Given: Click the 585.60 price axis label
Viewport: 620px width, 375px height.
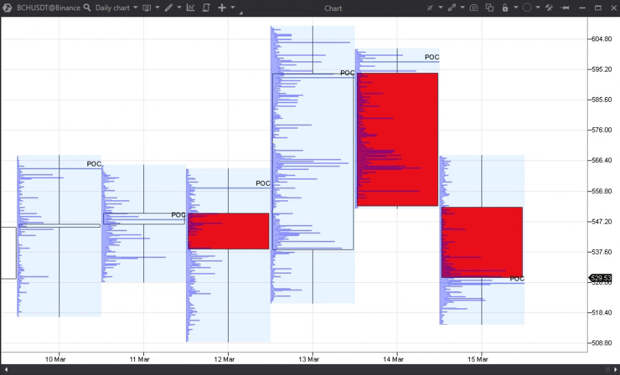Looking at the screenshot, I should (602, 100).
